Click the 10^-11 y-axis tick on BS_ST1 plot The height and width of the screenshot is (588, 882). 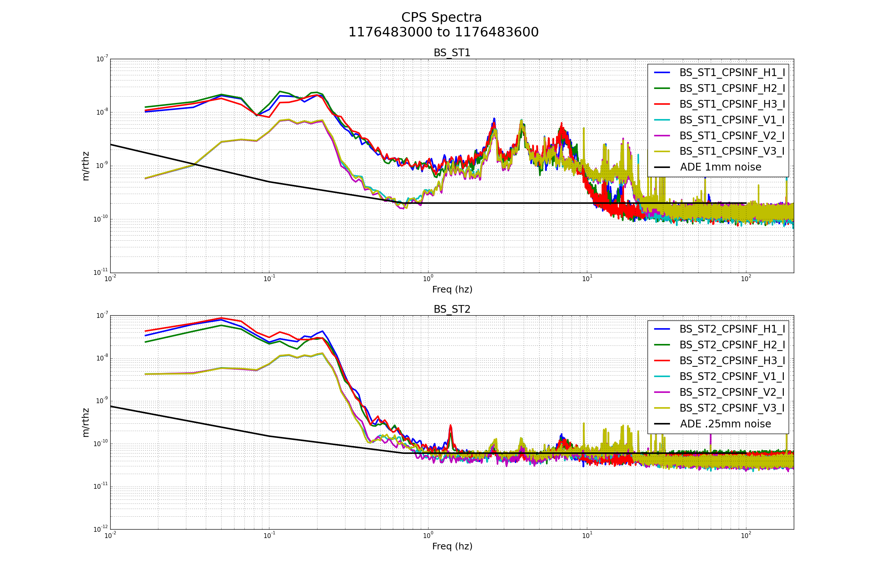tap(100, 273)
